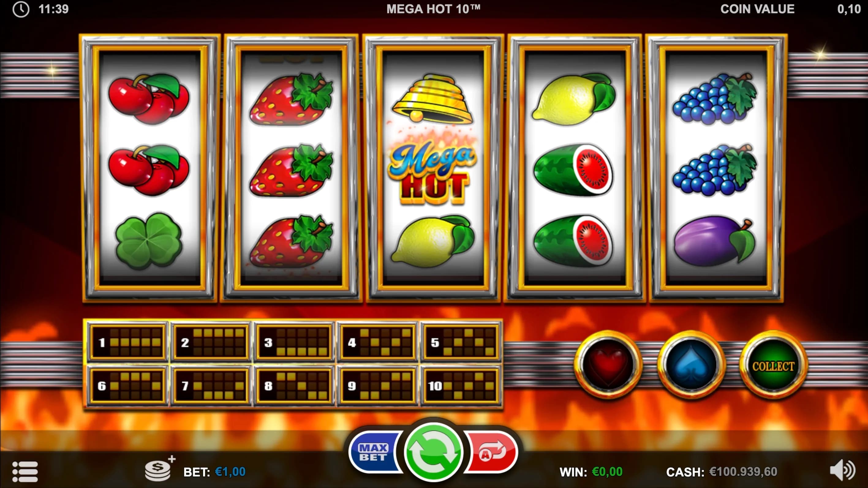The width and height of the screenshot is (868, 488).
Task: Select payline 5 indicator
Action: click(460, 342)
